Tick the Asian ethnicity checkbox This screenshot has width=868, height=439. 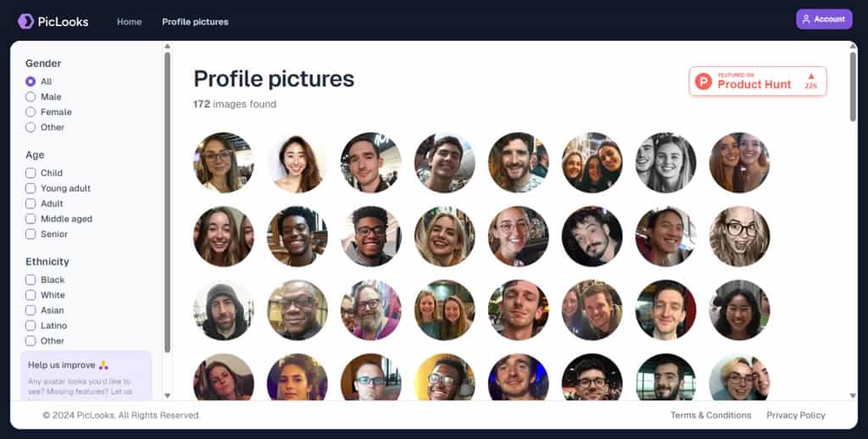tap(31, 310)
